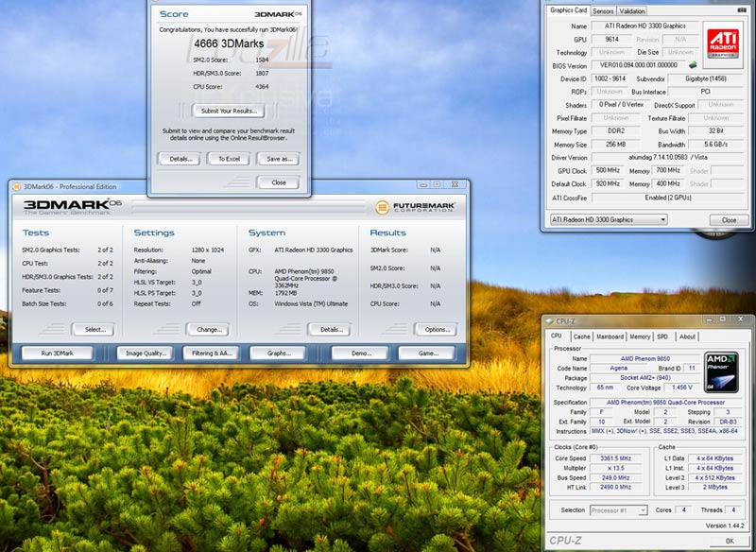Switch to the Mainboard tab in CPU-Z
The height and width of the screenshot is (552, 756).
610,336
